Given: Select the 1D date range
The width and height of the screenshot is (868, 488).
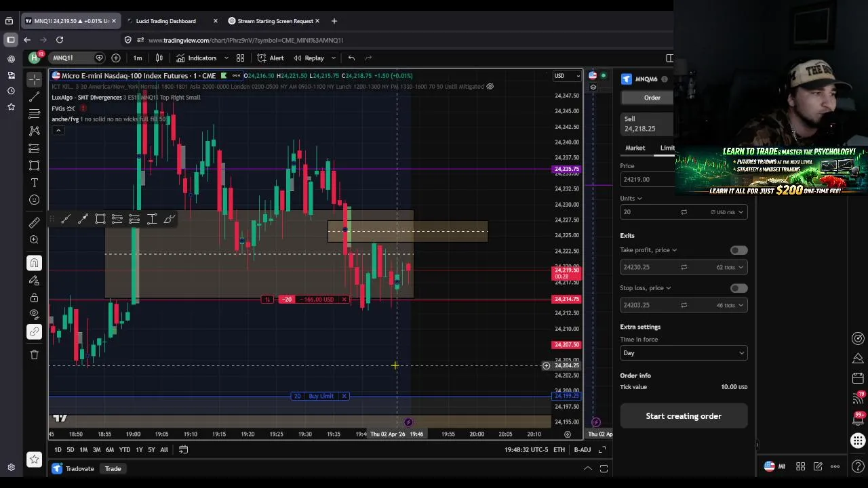Looking at the screenshot, I should coord(58,449).
